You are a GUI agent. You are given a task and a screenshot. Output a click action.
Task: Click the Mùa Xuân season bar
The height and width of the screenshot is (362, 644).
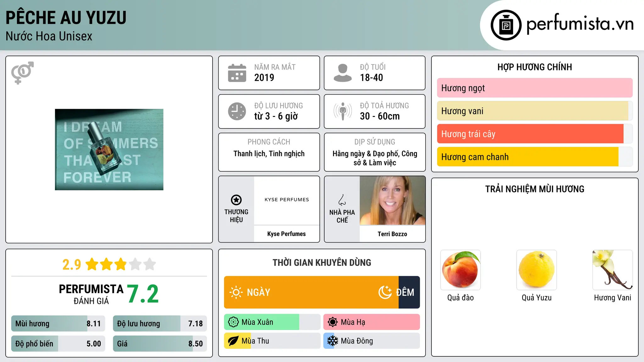point(272,322)
